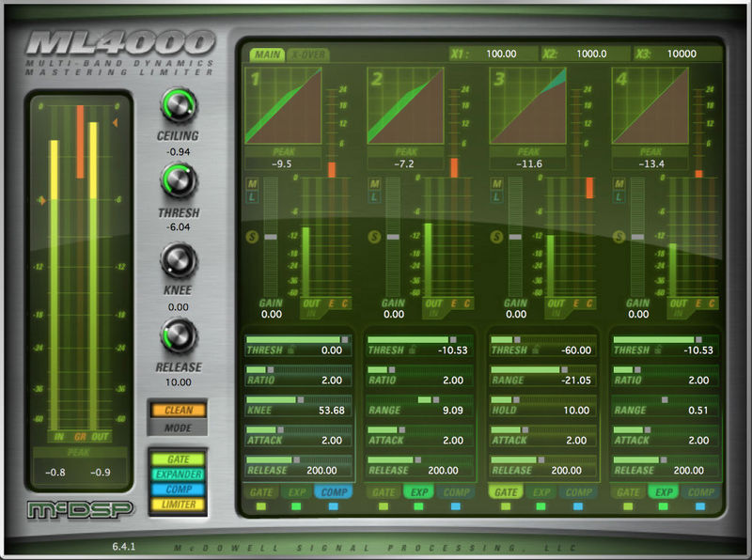The width and height of the screenshot is (752, 560).
Task: Click band 4 M master button
Action: pyautogui.click(x=619, y=183)
